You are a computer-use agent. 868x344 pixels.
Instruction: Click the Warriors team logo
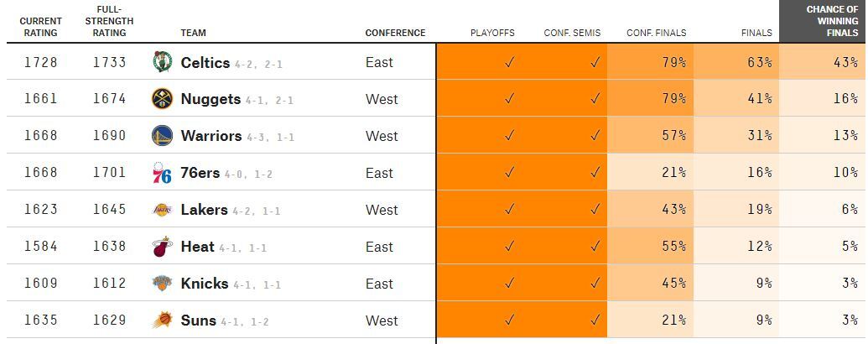(x=162, y=136)
